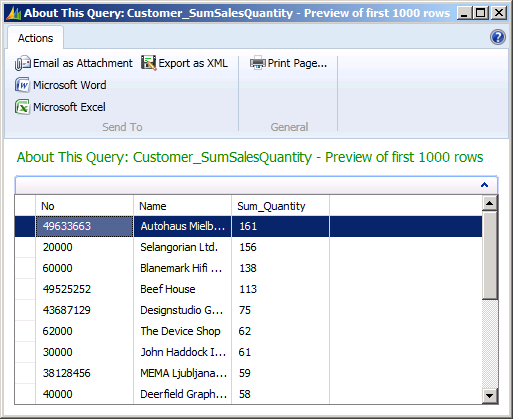The image size is (513, 419).
Task: Select the Designstudio G... name cell
Action: (182, 310)
